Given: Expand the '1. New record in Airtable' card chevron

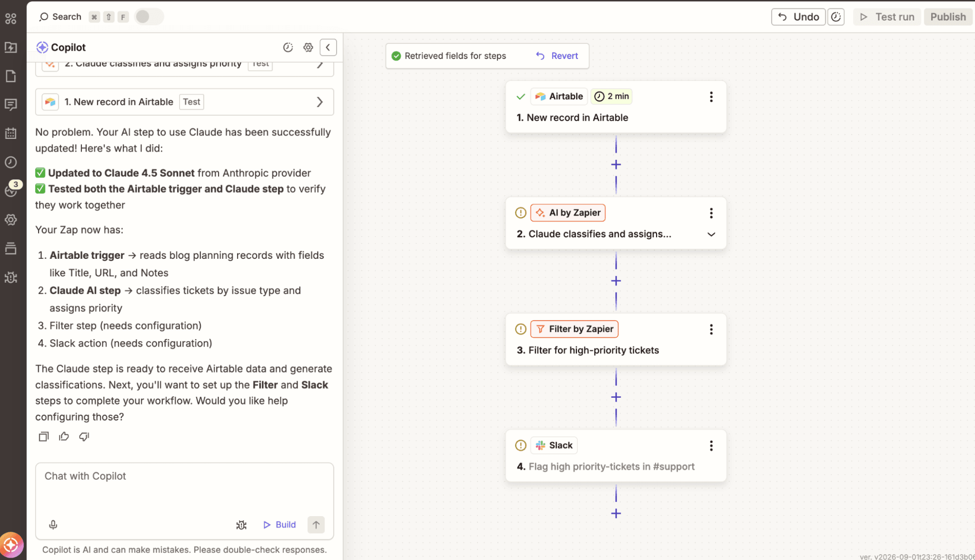Looking at the screenshot, I should pos(320,102).
